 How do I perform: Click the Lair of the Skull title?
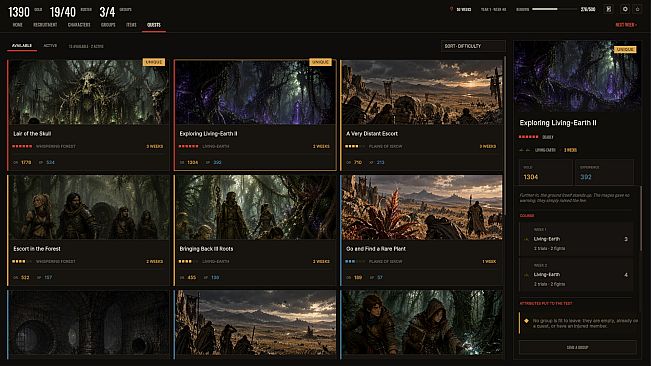[x=32, y=134]
